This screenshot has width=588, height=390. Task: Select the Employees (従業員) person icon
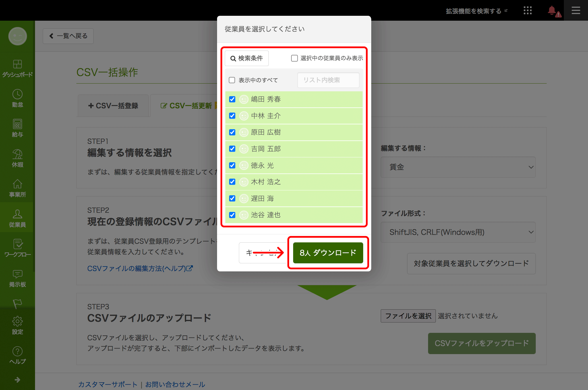point(17,218)
